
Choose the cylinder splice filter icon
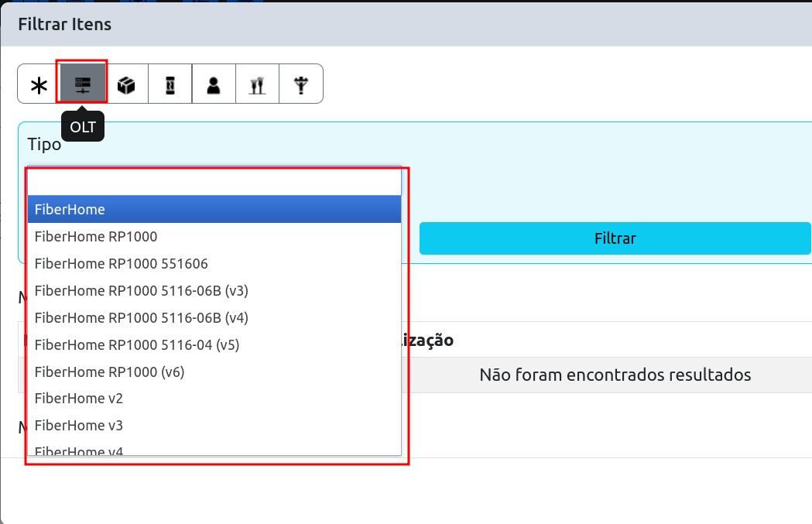(170, 84)
